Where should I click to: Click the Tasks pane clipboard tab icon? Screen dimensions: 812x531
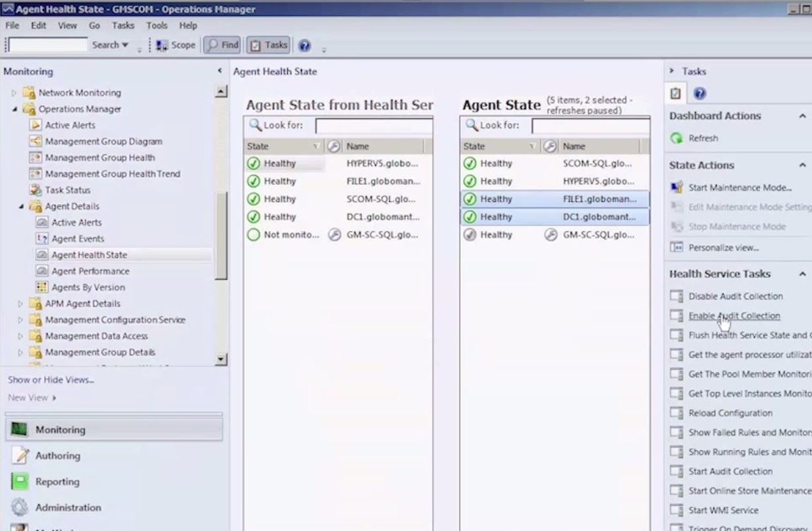click(676, 94)
